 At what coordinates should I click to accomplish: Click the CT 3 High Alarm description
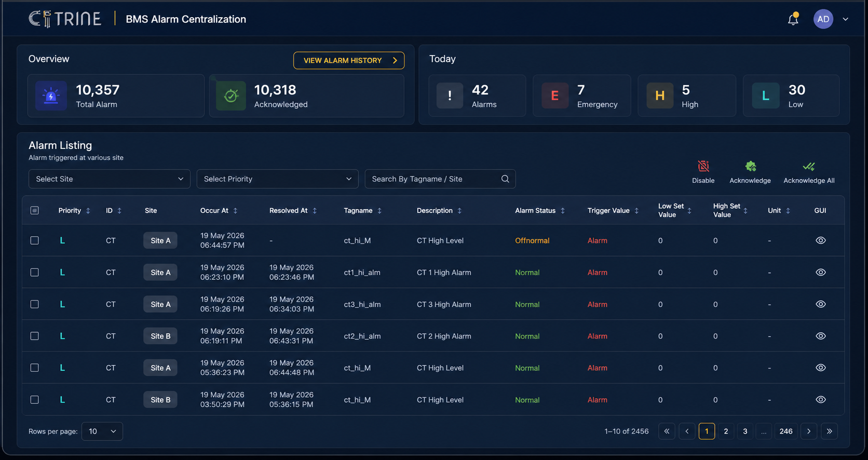point(444,304)
